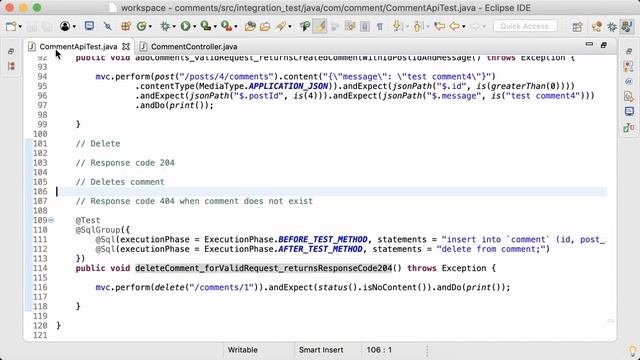Open the topmost view icon in right trim
The width and height of the screenshot is (640, 360).
(x=629, y=66)
